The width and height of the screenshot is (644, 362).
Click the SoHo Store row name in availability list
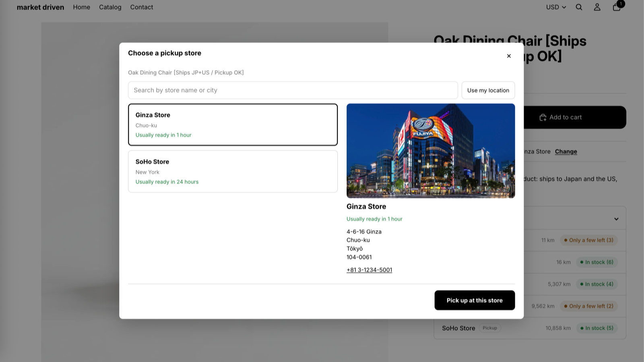pyautogui.click(x=458, y=328)
